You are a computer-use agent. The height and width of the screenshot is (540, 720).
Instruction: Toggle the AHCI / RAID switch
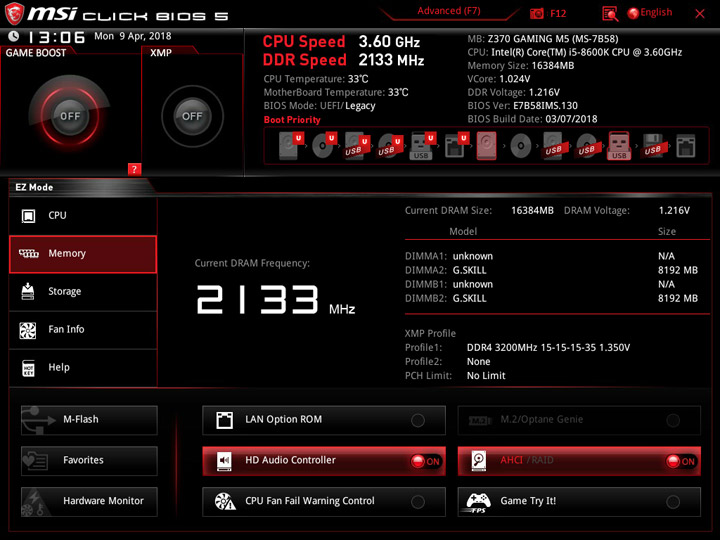[579, 461]
